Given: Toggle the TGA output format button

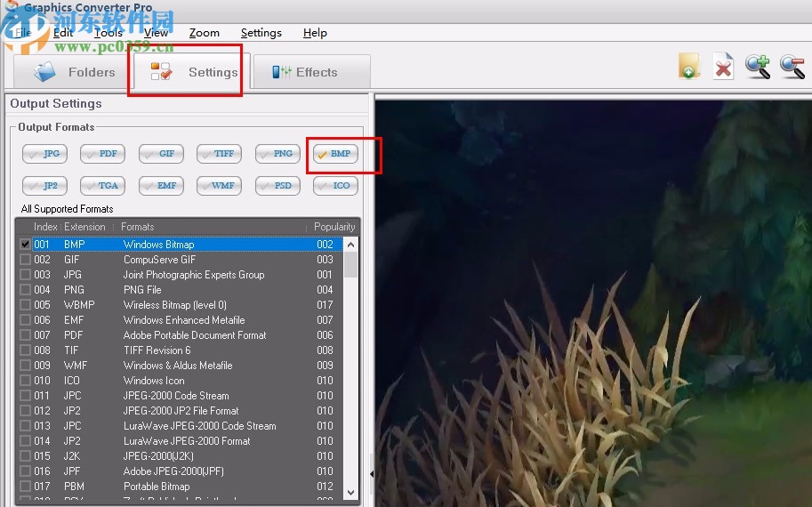Looking at the screenshot, I should 102,186.
